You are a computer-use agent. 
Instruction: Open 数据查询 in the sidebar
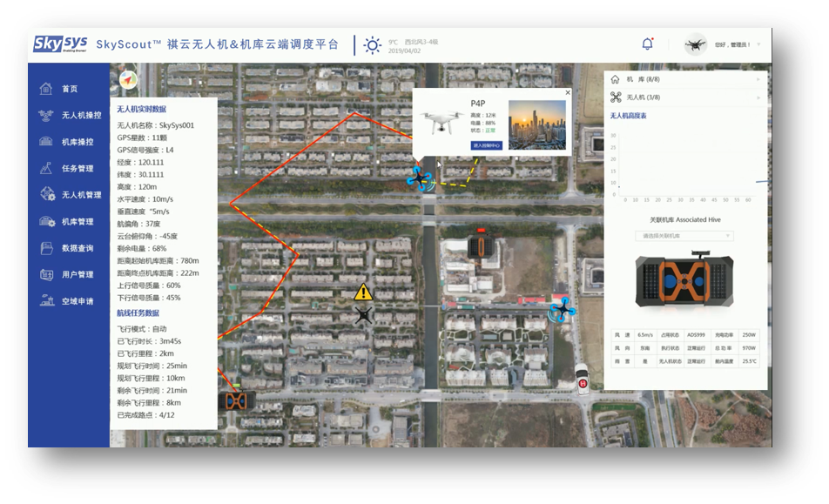(x=77, y=248)
